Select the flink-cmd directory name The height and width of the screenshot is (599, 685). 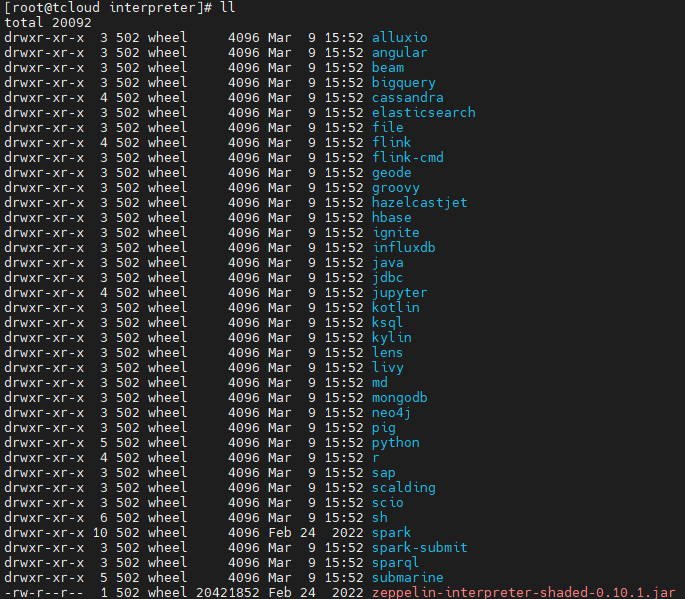click(407, 157)
